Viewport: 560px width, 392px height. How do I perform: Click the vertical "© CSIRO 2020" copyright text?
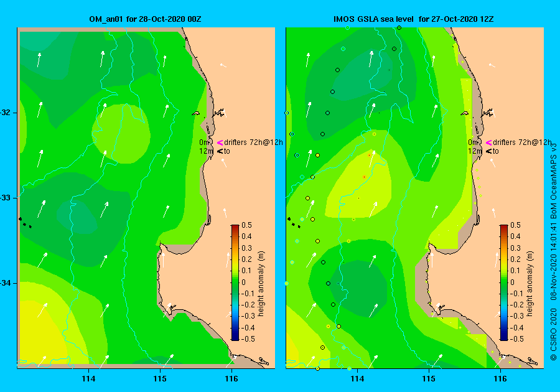point(554,334)
